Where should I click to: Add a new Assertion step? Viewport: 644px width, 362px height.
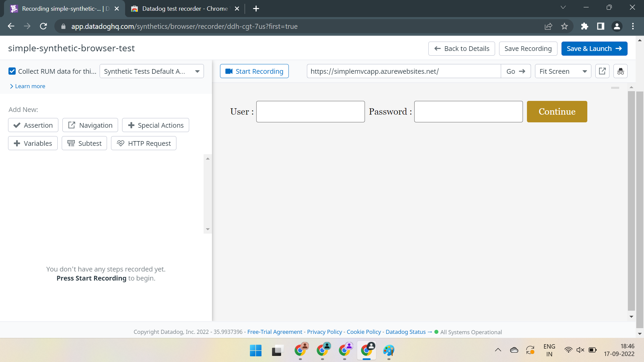pyautogui.click(x=33, y=125)
